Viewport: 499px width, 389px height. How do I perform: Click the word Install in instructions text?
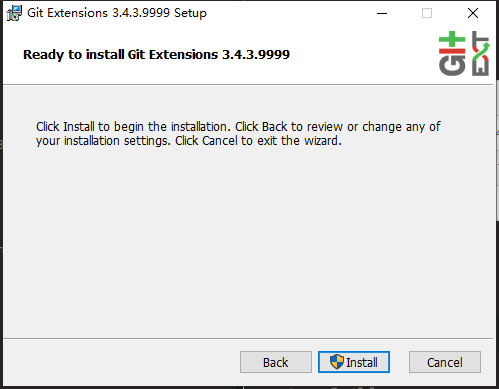pyautogui.click(x=79, y=127)
